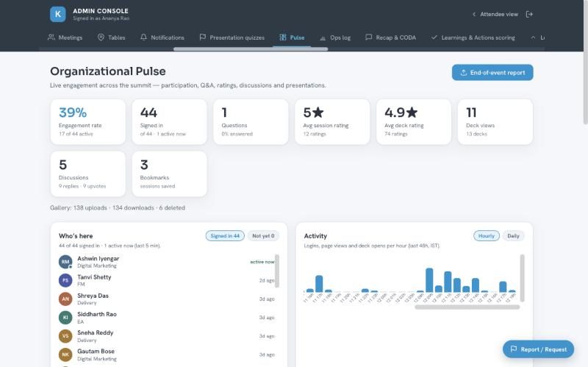Screen dimensions: 588x367
Task: Click Shreya Das's name
Action: coord(93,296)
